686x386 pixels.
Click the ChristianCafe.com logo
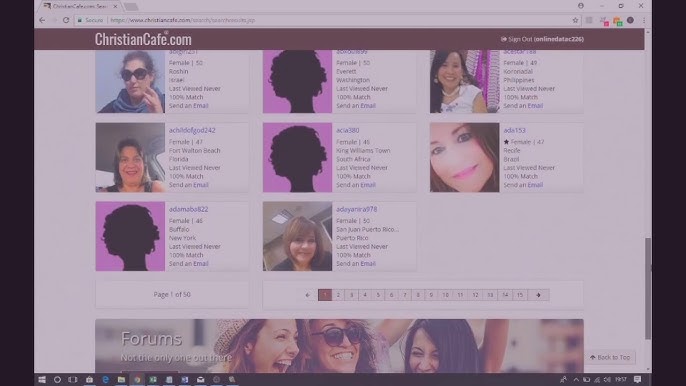coord(143,39)
